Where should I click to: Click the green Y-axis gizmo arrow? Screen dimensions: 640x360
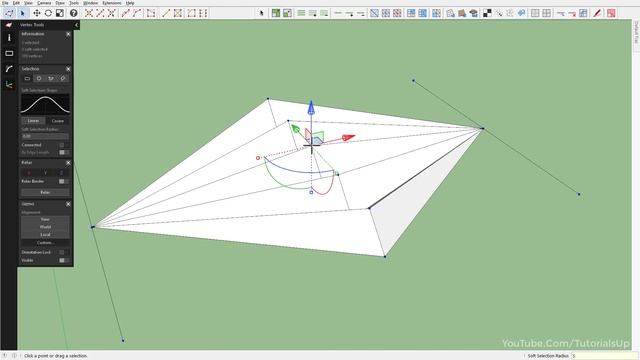296,129
